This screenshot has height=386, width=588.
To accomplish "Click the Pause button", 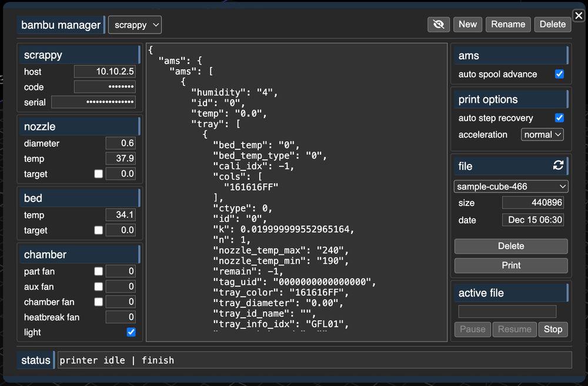I will click(473, 330).
